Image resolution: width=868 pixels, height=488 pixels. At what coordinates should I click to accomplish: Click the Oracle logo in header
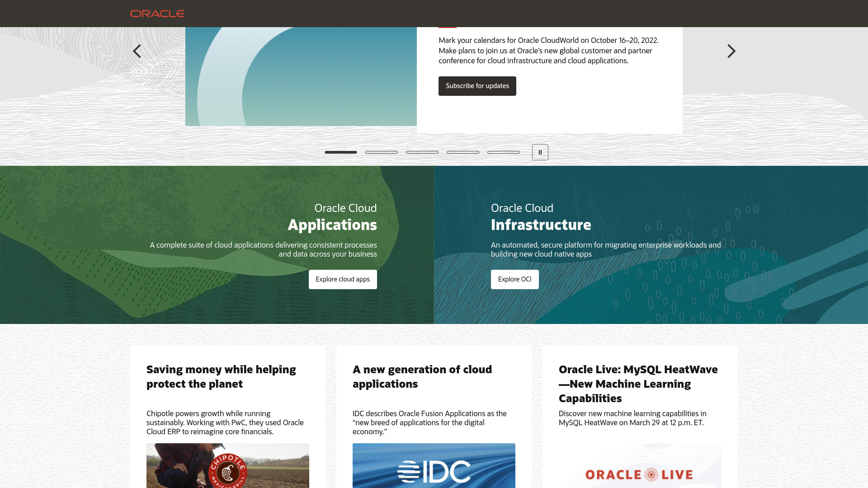157,14
